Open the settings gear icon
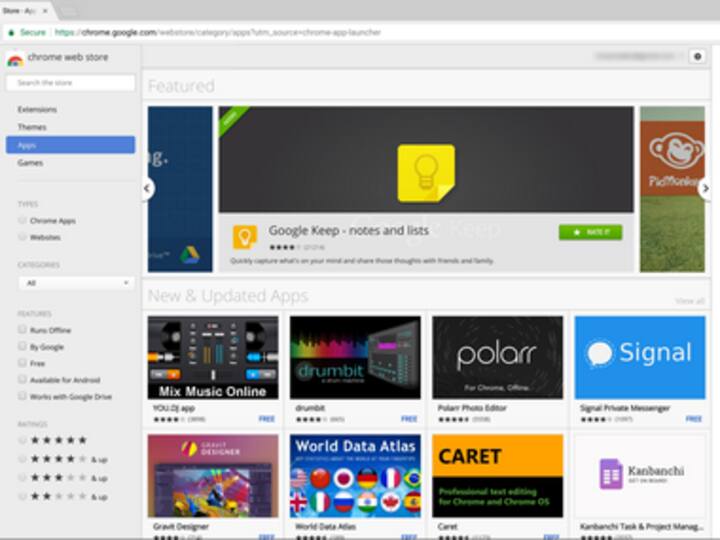 [697, 57]
